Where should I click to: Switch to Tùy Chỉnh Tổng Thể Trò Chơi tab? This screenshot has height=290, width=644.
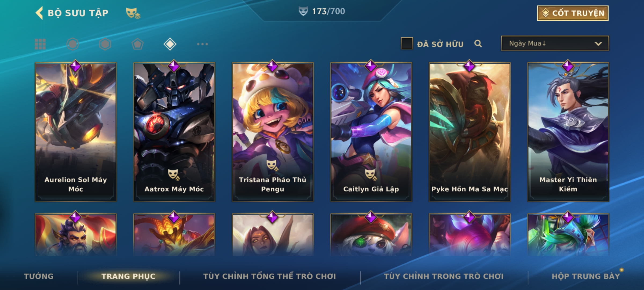tap(269, 276)
